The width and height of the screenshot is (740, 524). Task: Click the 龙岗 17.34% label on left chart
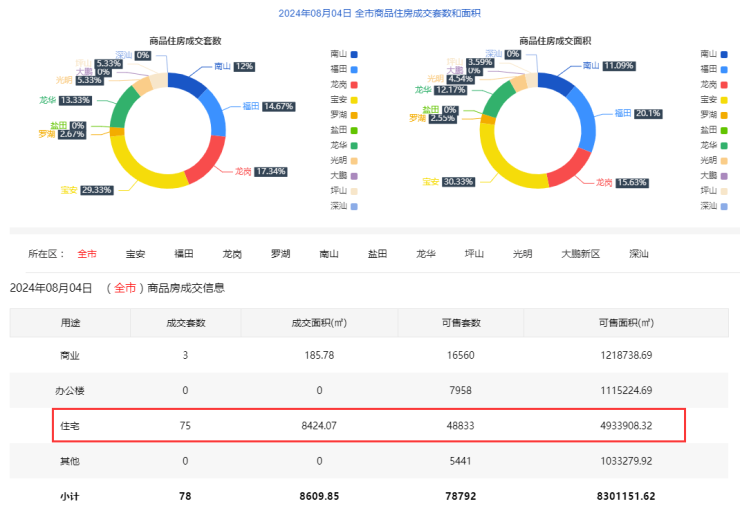[260, 171]
